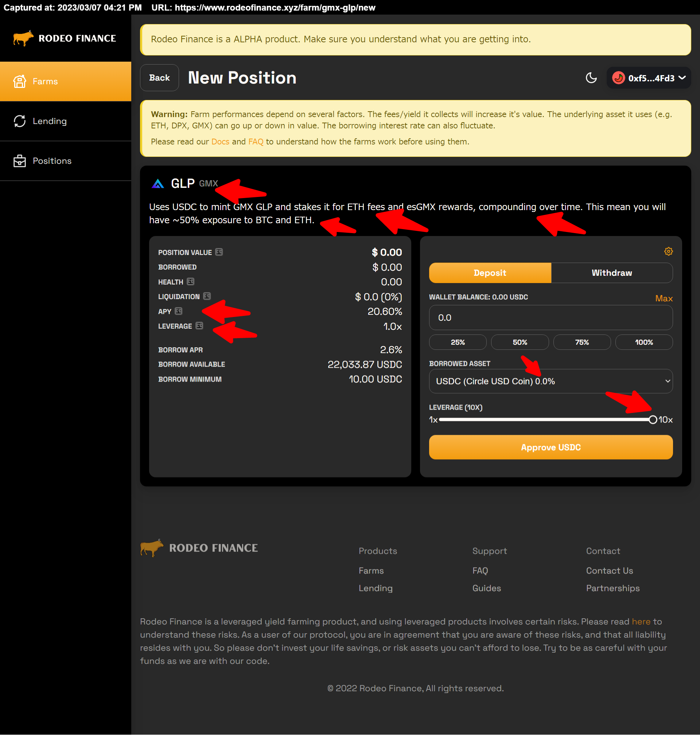Click the RODEO FINANCE title in sidebar

point(77,38)
